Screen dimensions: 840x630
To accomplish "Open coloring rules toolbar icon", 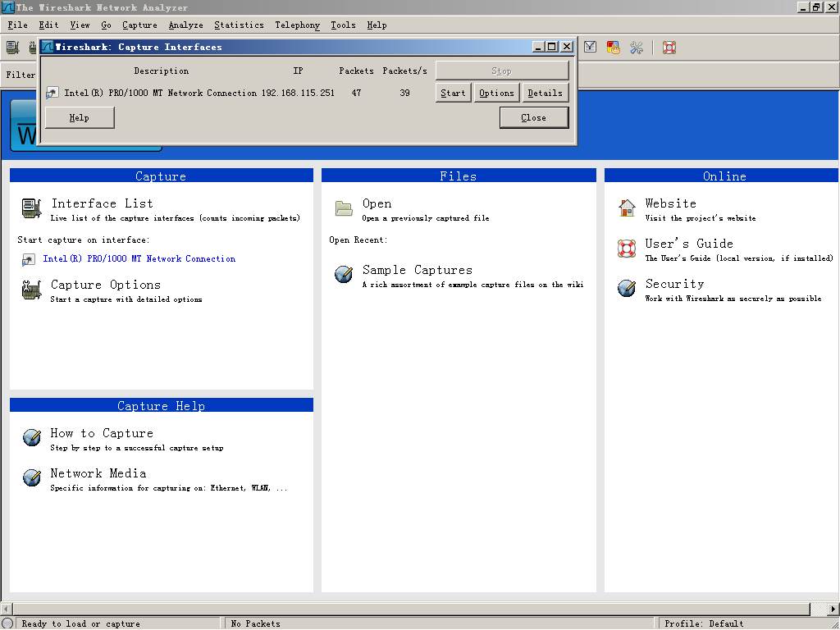I will click(613, 48).
